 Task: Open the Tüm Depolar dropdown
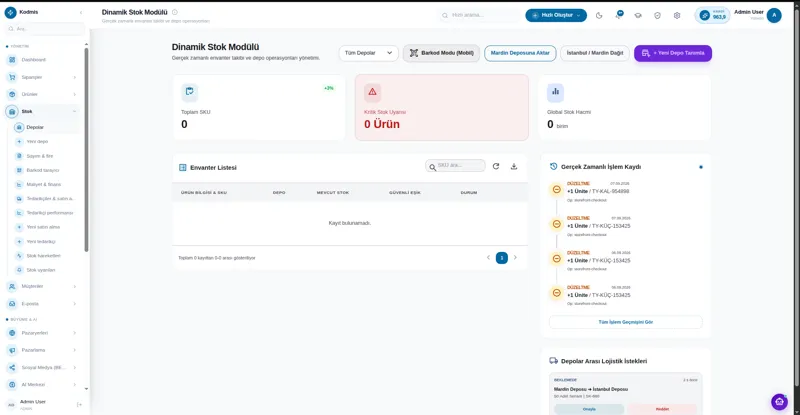click(x=368, y=53)
